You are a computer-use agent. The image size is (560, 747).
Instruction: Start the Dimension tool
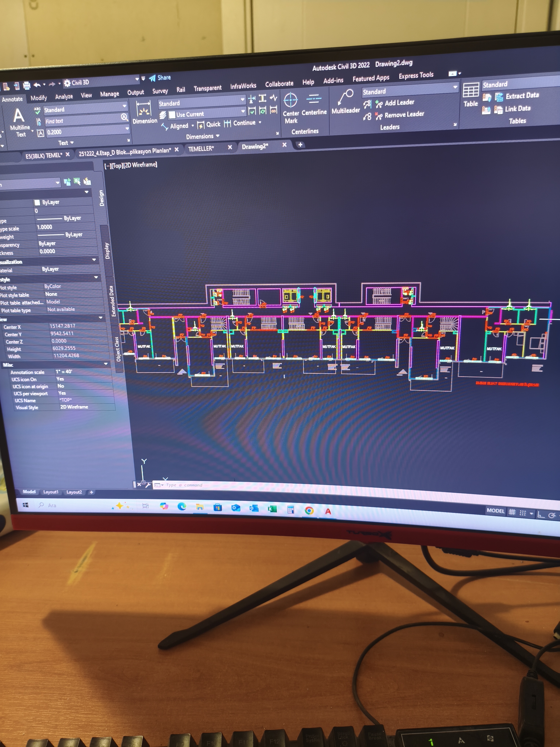(x=145, y=113)
